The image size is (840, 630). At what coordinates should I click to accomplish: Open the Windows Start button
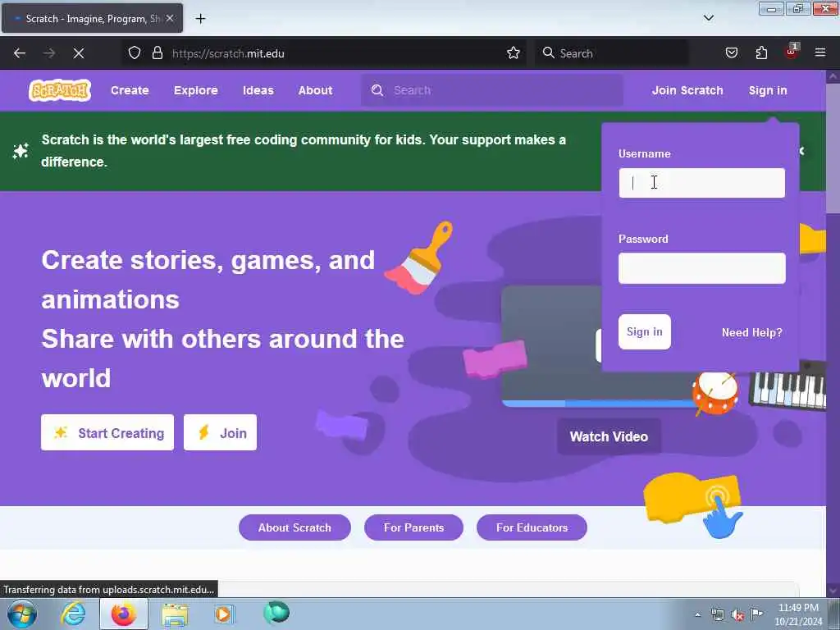point(22,614)
